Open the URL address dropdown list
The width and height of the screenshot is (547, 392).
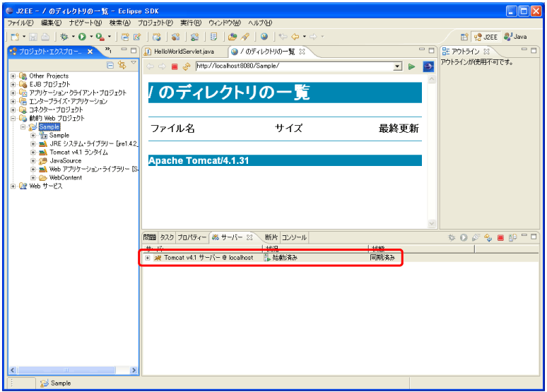[x=396, y=66]
